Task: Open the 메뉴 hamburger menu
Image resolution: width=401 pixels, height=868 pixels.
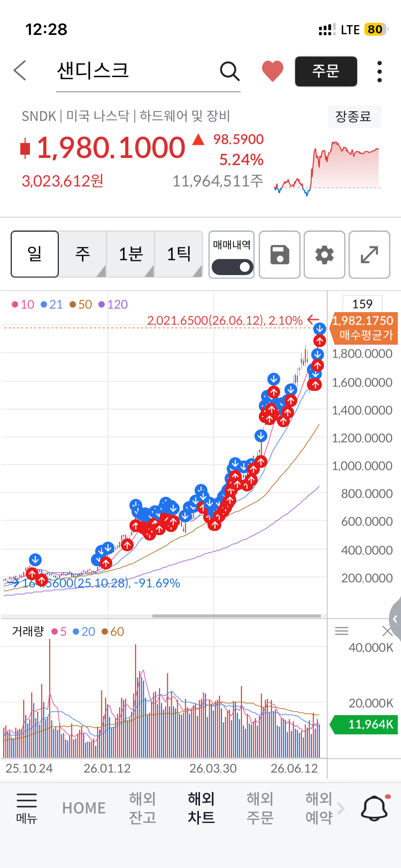Action: [27, 809]
